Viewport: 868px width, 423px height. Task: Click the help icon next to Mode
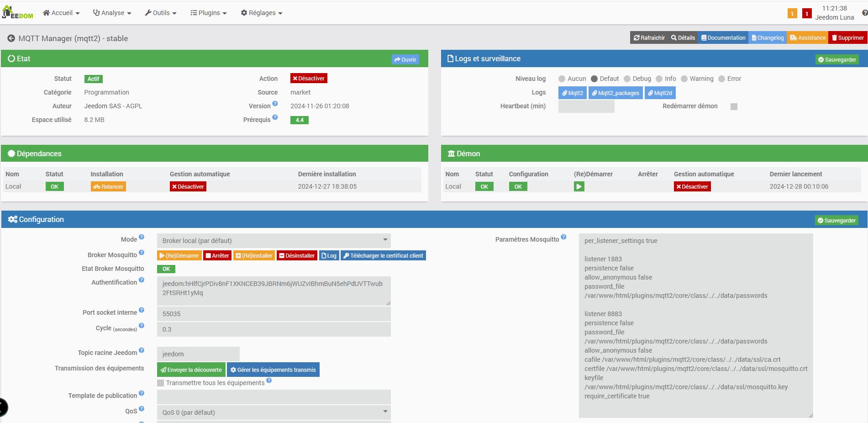pyautogui.click(x=142, y=237)
